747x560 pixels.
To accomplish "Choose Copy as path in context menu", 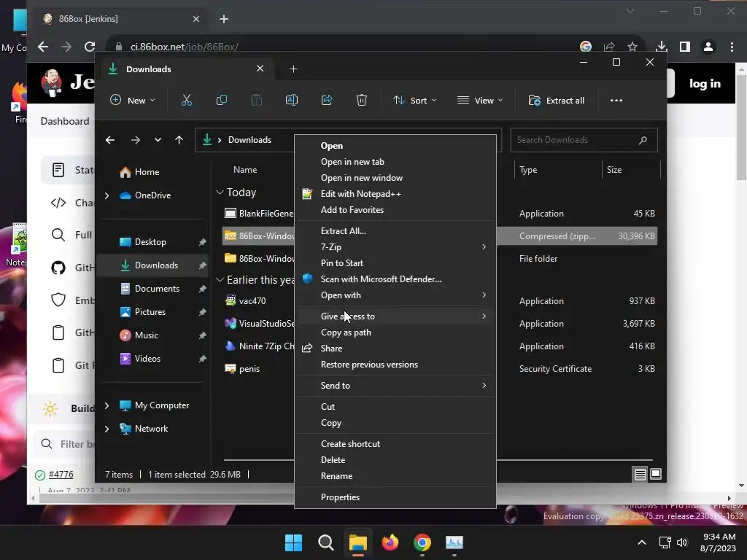I will [x=346, y=332].
